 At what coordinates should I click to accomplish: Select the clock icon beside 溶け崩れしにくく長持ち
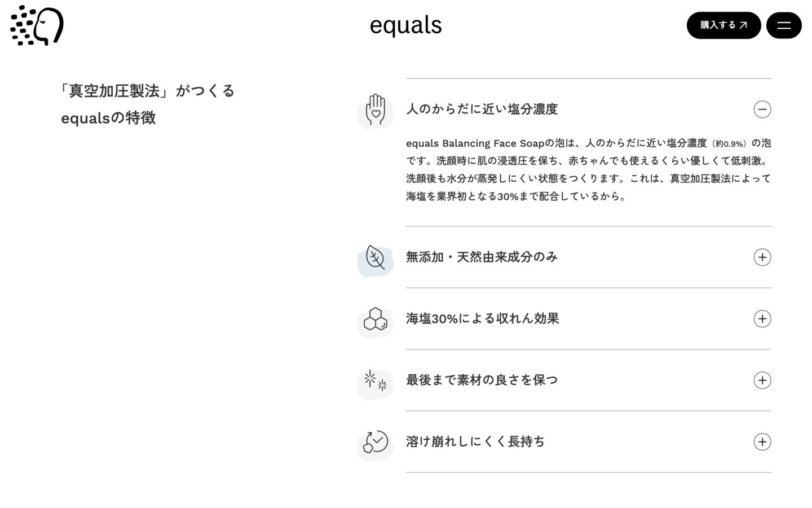pos(375,442)
